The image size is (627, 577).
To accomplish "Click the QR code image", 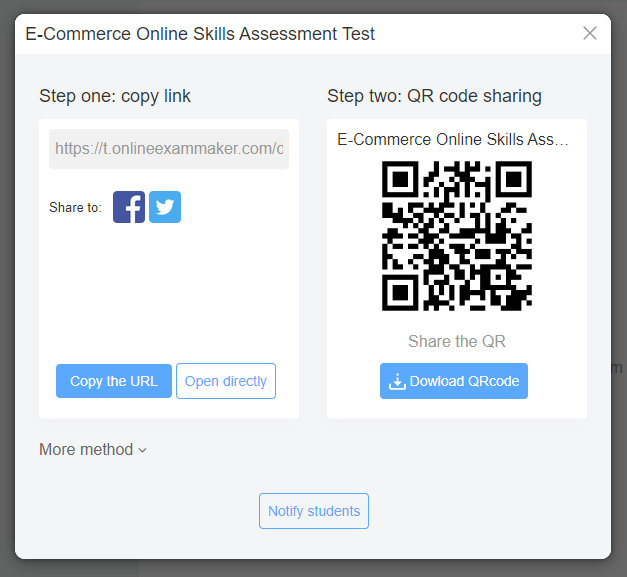I will tap(457, 236).
